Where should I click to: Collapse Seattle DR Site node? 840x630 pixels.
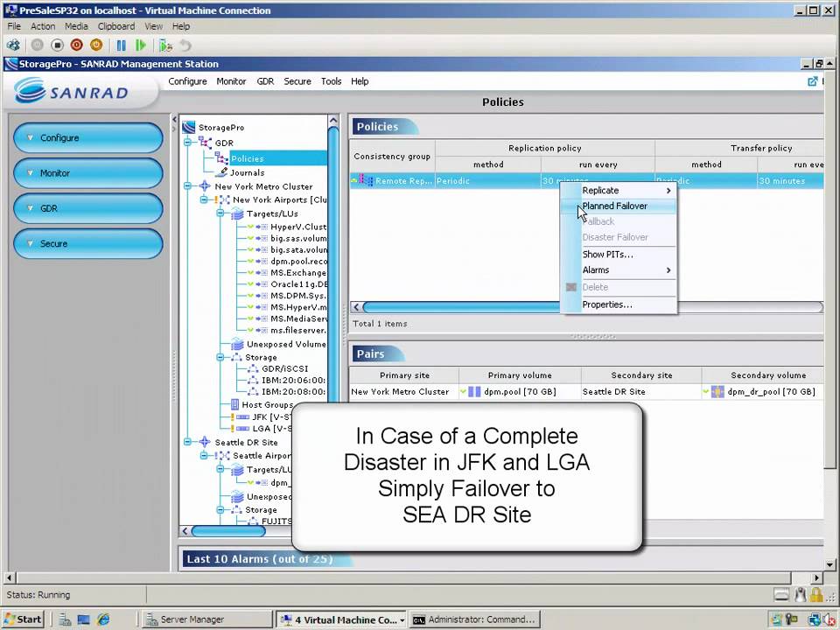pyautogui.click(x=187, y=442)
